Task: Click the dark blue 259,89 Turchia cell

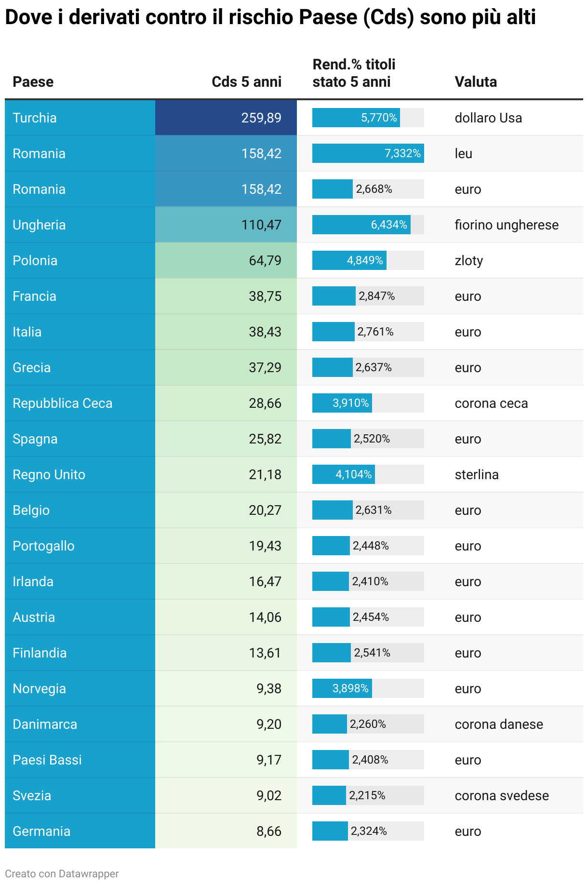Action: (226, 118)
